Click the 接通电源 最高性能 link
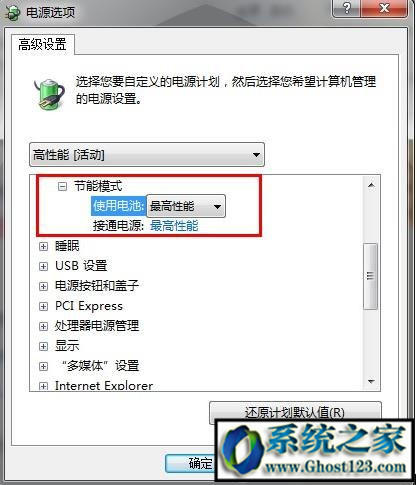The height and width of the screenshot is (485, 417). (x=174, y=226)
